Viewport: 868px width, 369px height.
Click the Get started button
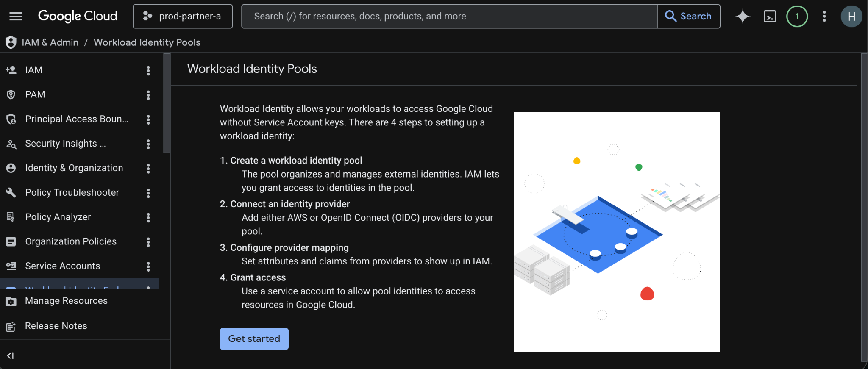point(254,339)
